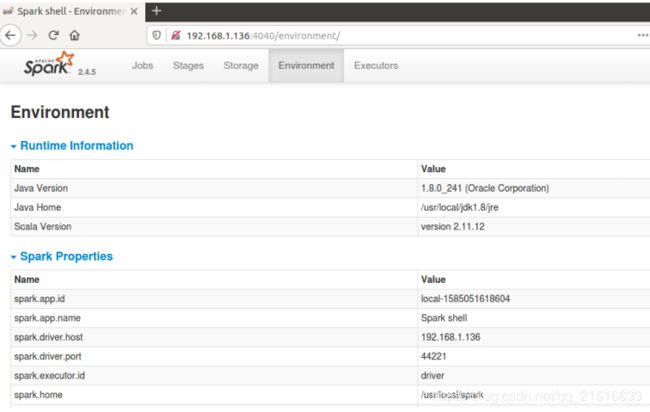This screenshot has width=650, height=412.
Task: Click the 192.168.1.136 value cell
Action: [534, 337]
